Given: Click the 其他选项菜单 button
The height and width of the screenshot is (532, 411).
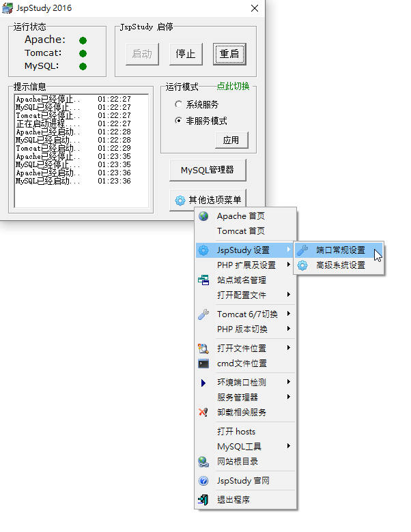Looking at the screenshot, I should [208, 200].
